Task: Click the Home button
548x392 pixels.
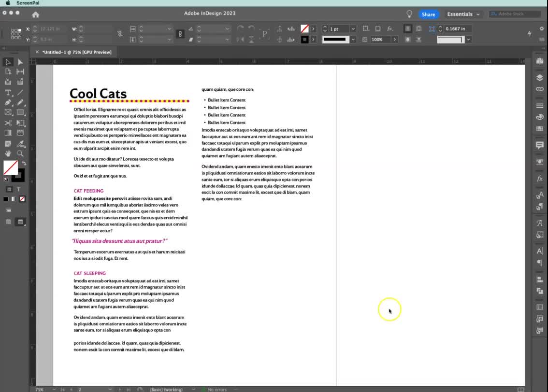Action: [36, 14]
